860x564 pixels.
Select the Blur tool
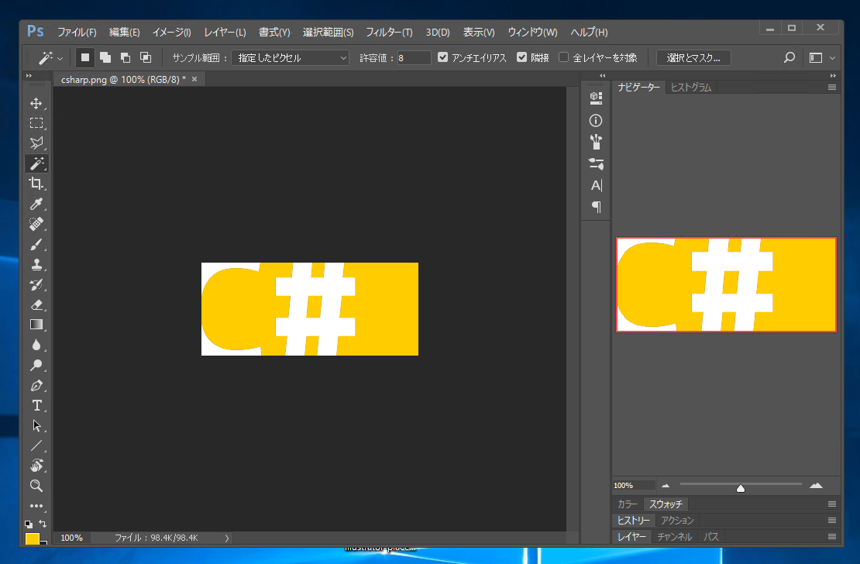36,345
